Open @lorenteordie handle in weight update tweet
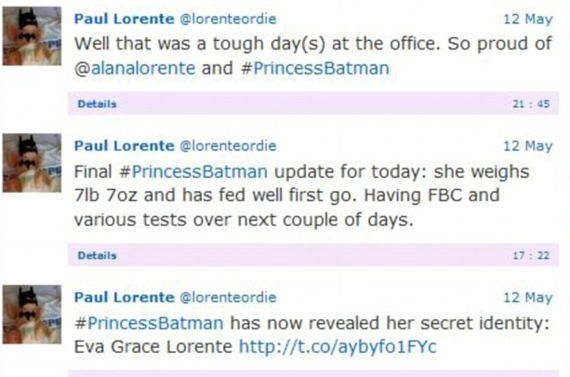The image size is (570, 377). pos(228,146)
